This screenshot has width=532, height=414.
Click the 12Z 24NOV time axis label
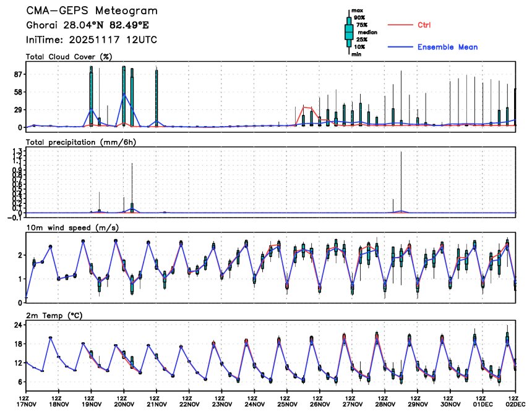coord(252,402)
